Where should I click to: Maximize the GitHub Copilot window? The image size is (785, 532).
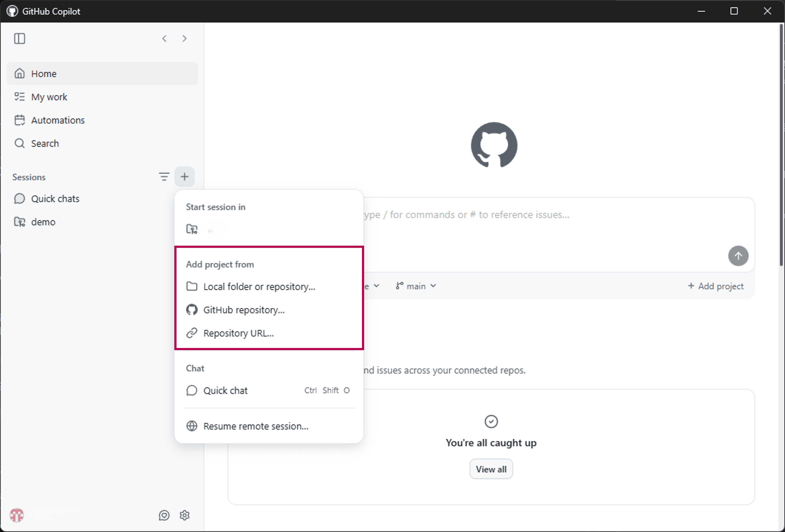pyautogui.click(x=734, y=11)
